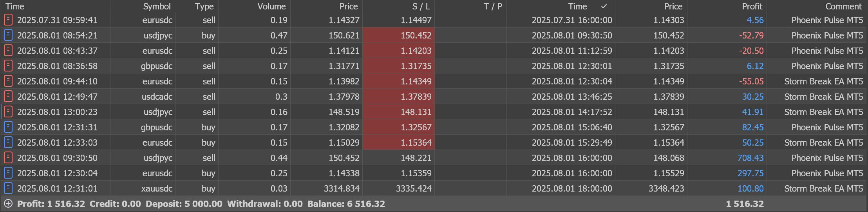868x212 pixels.
Task: Select the sell icon of the 08:36:58 gbpusdc trade
Action: (8, 66)
